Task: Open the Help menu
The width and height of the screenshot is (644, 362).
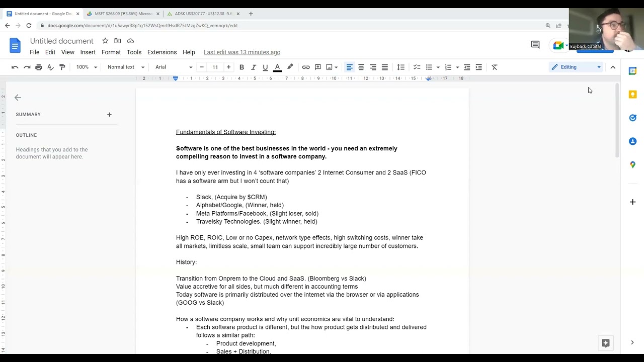Action: (189, 52)
